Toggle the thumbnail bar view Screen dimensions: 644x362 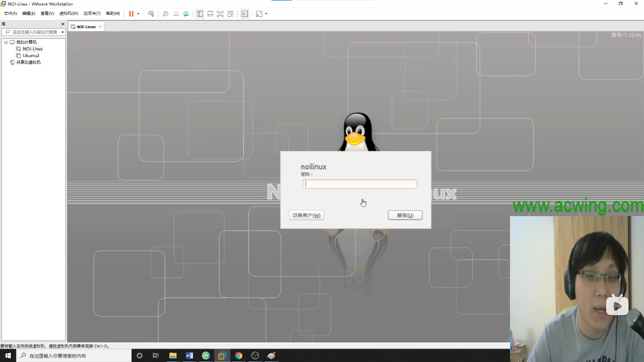210,14
